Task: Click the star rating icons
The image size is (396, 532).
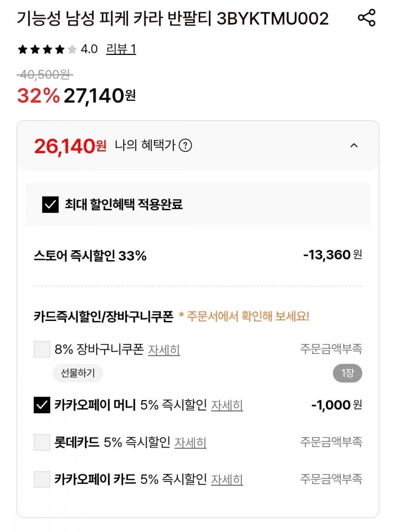Action: coord(47,49)
